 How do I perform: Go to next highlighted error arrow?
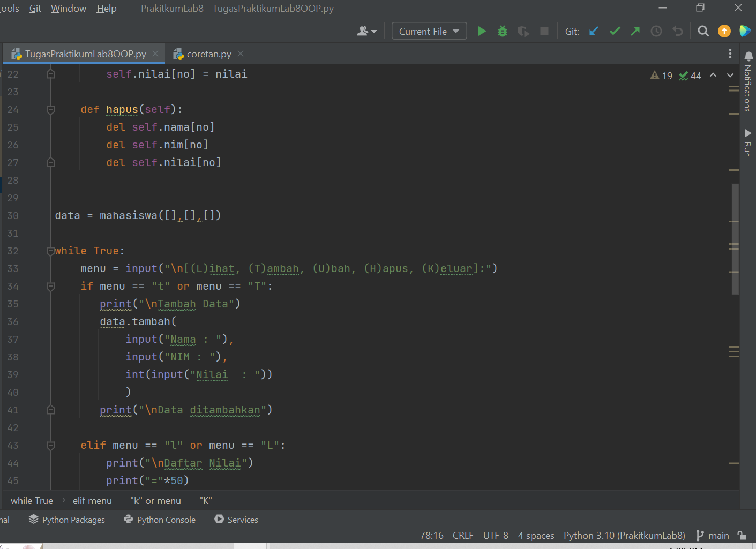tap(730, 75)
